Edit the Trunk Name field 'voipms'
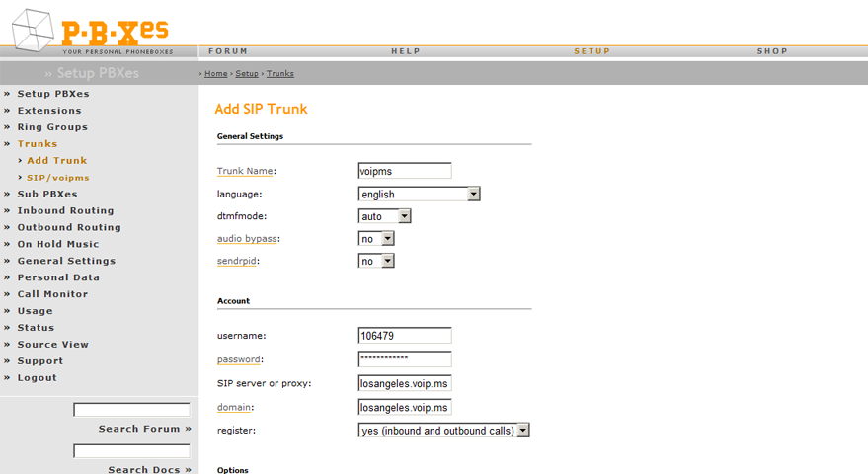 (x=405, y=171)
